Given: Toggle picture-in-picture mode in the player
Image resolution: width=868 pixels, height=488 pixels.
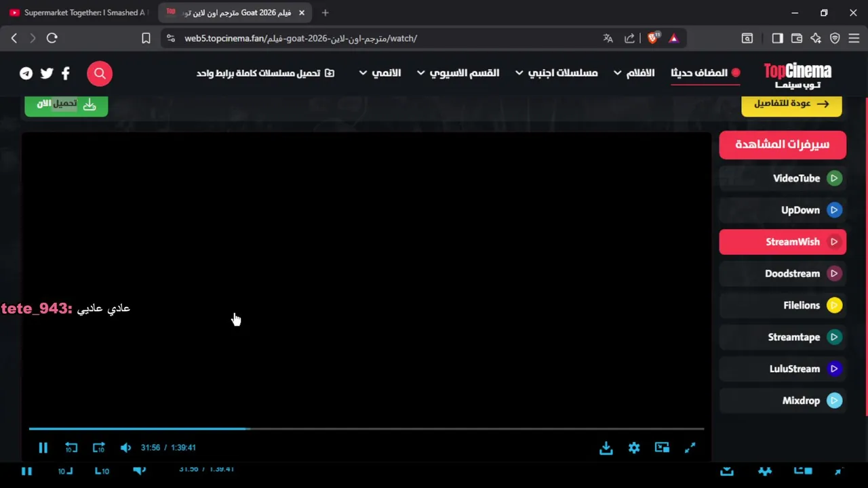Looking at the screenshot, I should (662, 447).
